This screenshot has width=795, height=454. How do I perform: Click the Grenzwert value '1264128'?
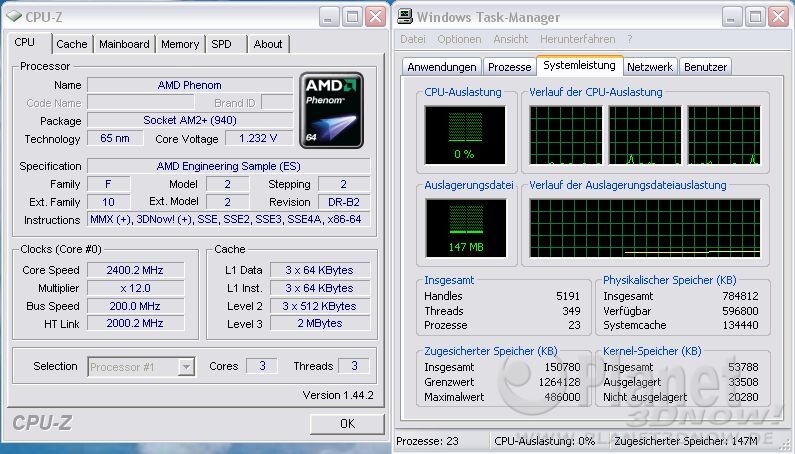[559, 382]
